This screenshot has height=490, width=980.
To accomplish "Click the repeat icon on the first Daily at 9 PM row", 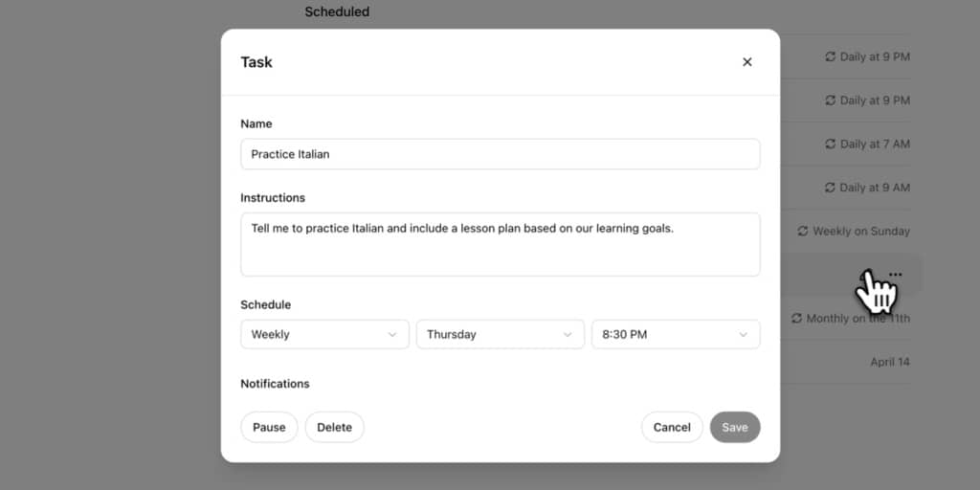I will pyautogui.click(x=831, y=56).
